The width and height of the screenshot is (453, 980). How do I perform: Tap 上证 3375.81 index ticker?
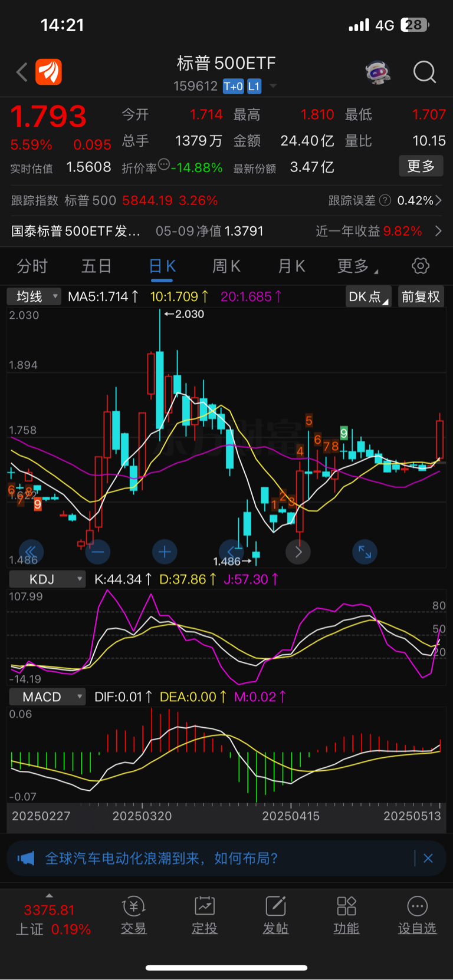click(53, 919)
